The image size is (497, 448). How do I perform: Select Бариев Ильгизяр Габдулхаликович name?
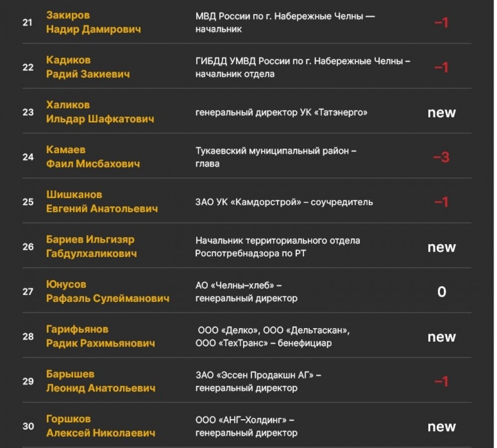tap(91, 247)
